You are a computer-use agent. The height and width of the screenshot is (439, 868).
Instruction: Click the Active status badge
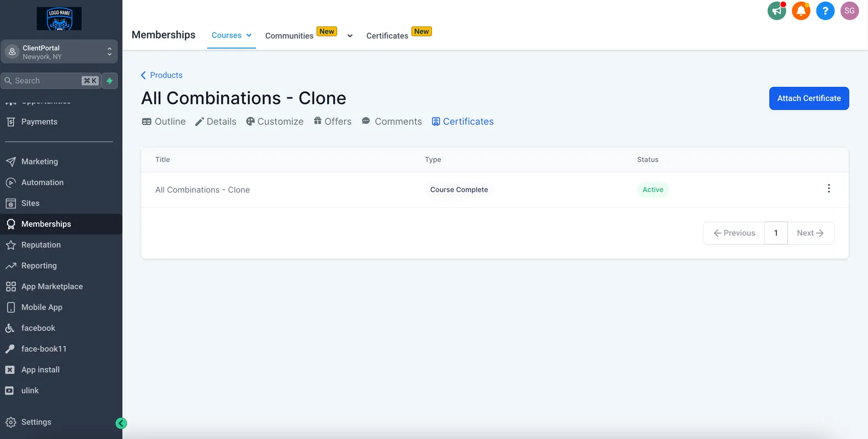pos(653,190)
